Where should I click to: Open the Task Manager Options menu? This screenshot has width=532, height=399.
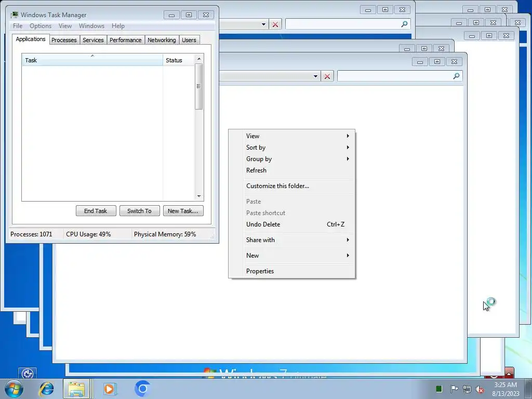click(x=41, y=26)
